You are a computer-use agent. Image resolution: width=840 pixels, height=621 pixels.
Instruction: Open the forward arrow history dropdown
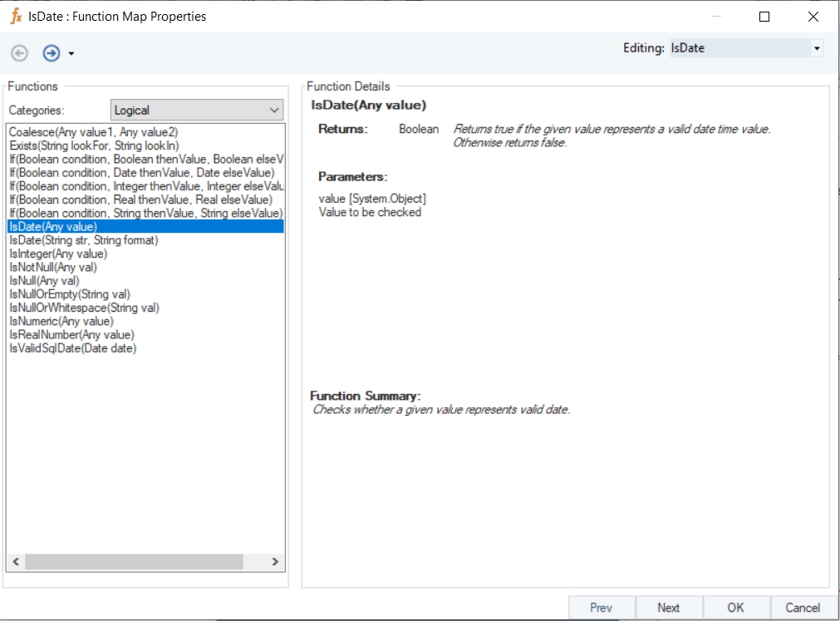[x=71, y=54]
